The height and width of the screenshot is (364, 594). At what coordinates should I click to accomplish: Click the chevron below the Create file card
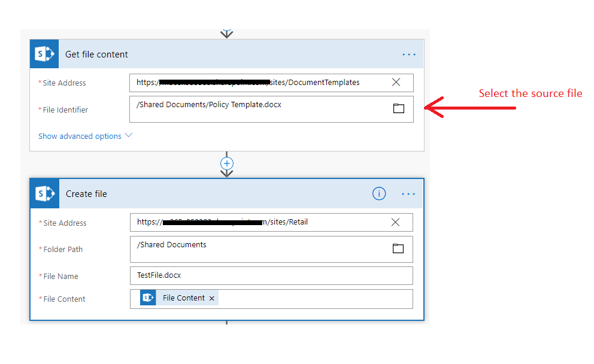click(226, 322)
